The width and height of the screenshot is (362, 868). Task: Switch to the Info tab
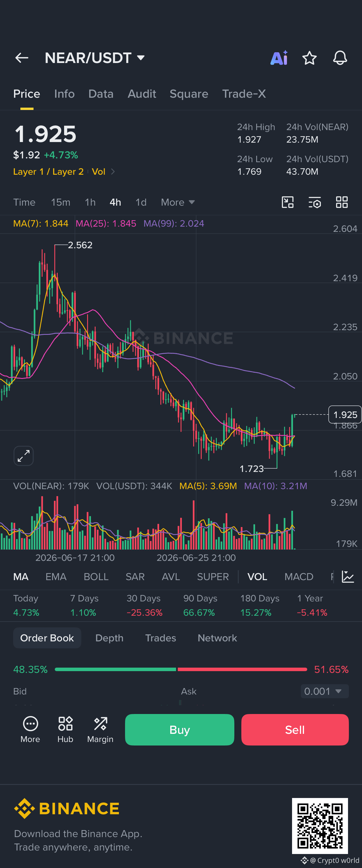pyautogui.click(x=64, y=94)
